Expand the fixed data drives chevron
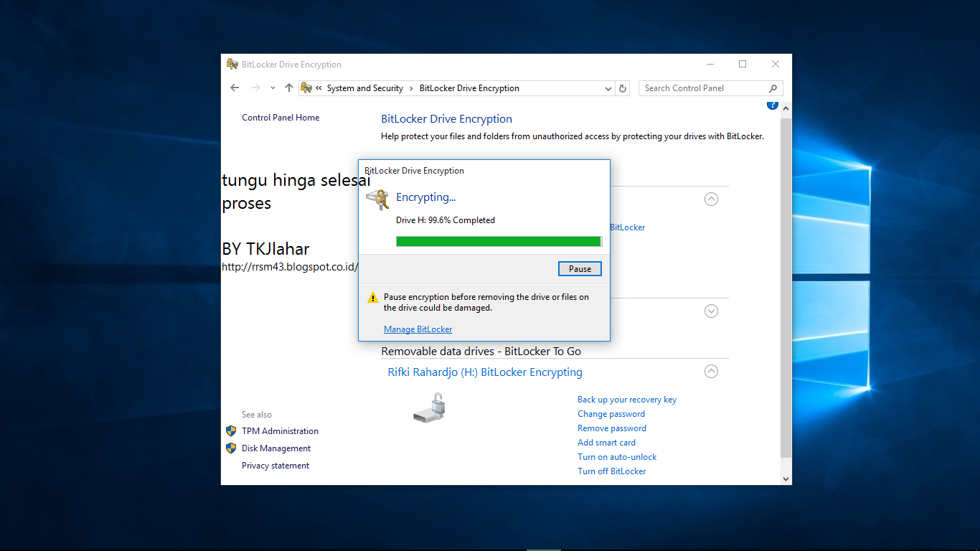 (x=711, y=311)
